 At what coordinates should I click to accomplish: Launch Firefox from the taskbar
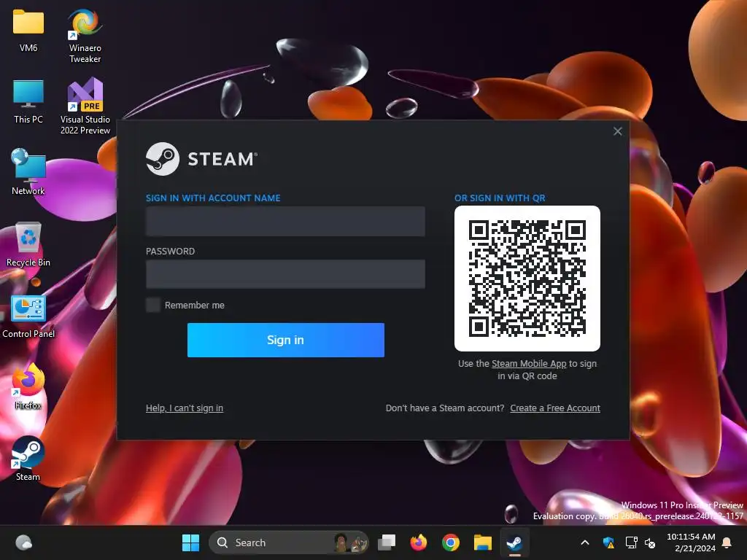(418, 542)
